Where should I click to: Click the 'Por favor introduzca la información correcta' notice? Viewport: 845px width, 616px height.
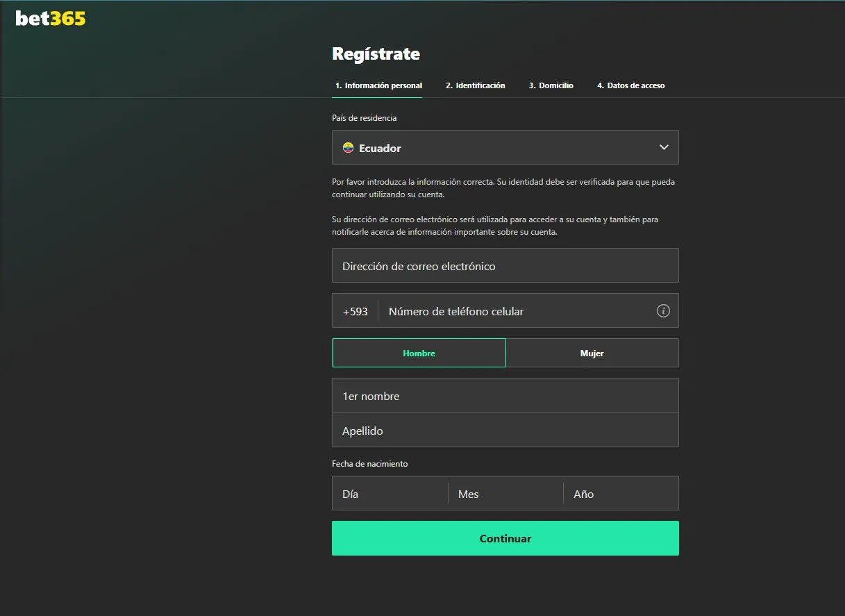point(503,188)
